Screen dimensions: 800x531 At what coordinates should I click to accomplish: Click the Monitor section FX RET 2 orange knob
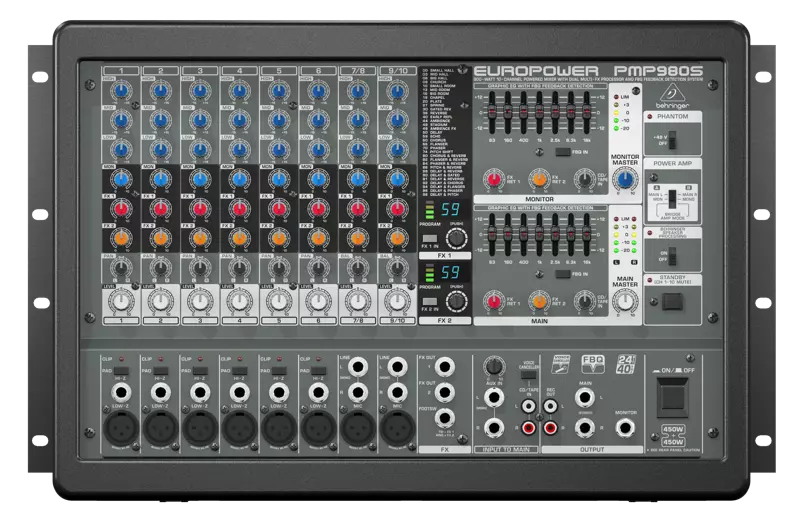(x=539, y=179)
